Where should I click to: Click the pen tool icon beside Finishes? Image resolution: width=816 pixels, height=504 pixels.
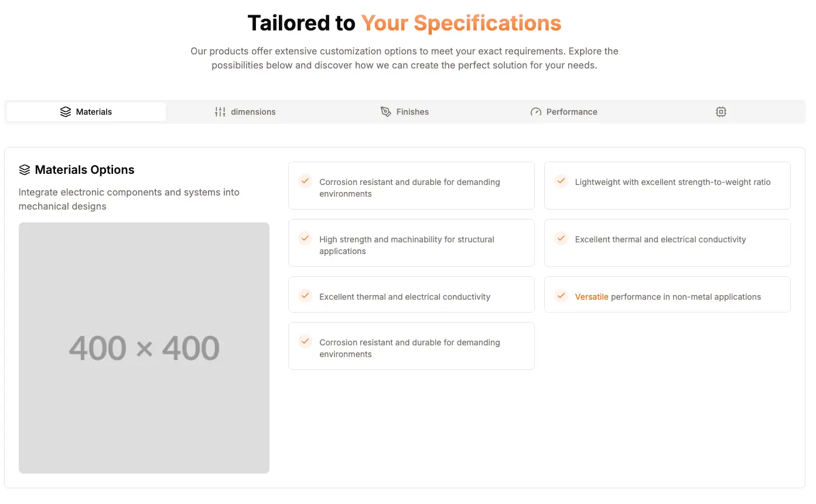pyautogui.click(x=385, y=112)
